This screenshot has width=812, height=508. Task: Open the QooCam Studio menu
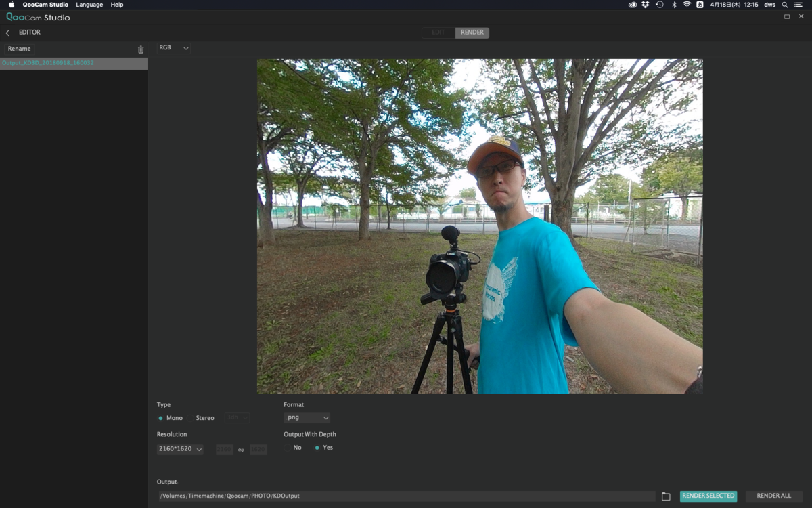click(x=45, y=5)
